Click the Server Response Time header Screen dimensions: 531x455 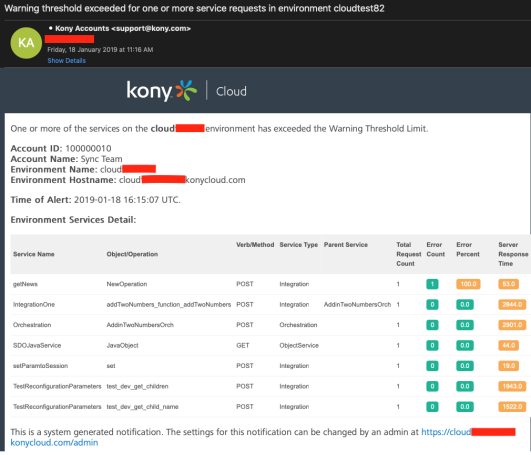(513, 254)
